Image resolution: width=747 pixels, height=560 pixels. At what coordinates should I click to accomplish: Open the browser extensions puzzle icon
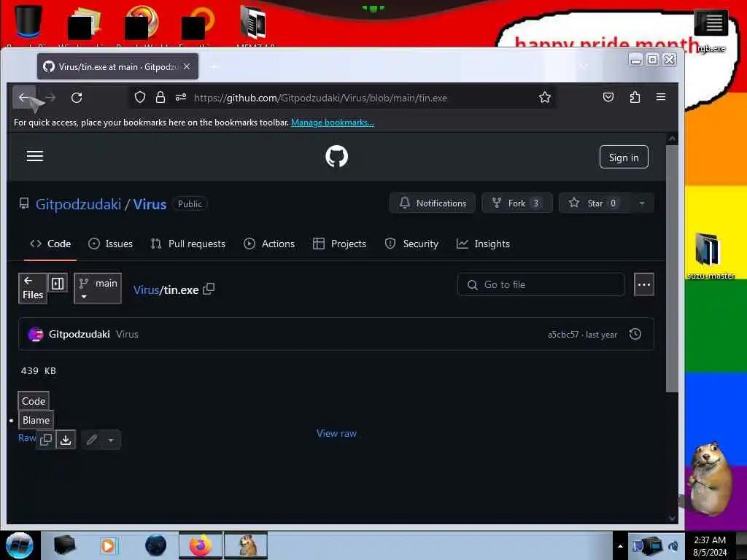tap(635, 97)
